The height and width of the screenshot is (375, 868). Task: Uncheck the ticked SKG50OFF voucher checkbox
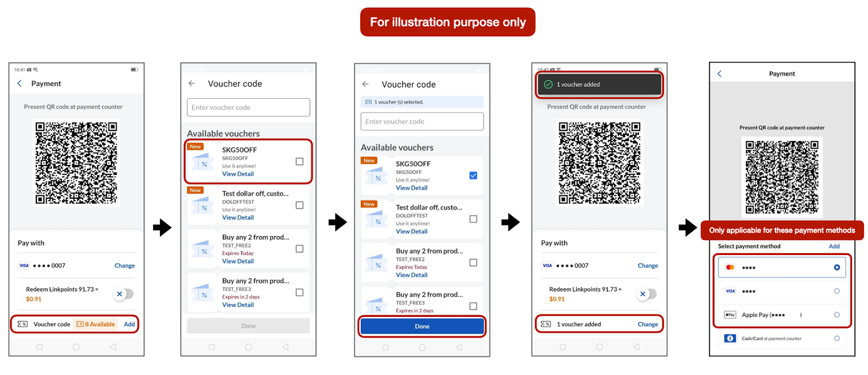tap(473, 175)
